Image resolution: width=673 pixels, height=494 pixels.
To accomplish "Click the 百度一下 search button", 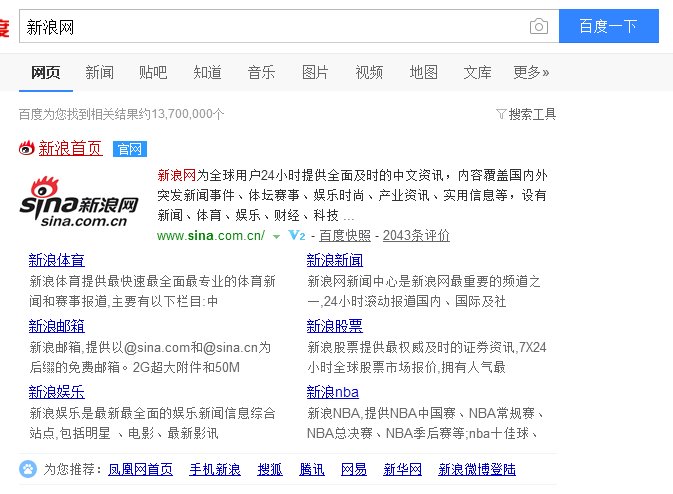I will [609, 26].
